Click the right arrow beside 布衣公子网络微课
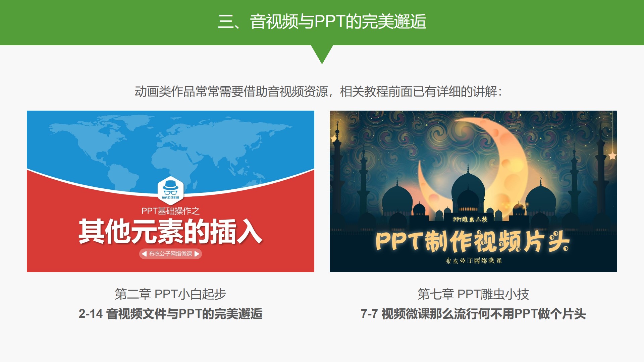The width and height of the screenshot is (644, 362). (197, 254)
